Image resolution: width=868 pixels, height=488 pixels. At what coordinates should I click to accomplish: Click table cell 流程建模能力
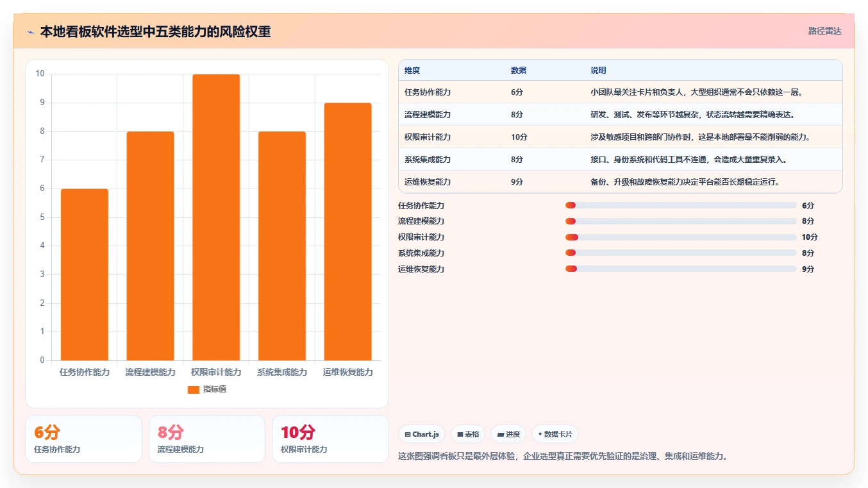428,115
